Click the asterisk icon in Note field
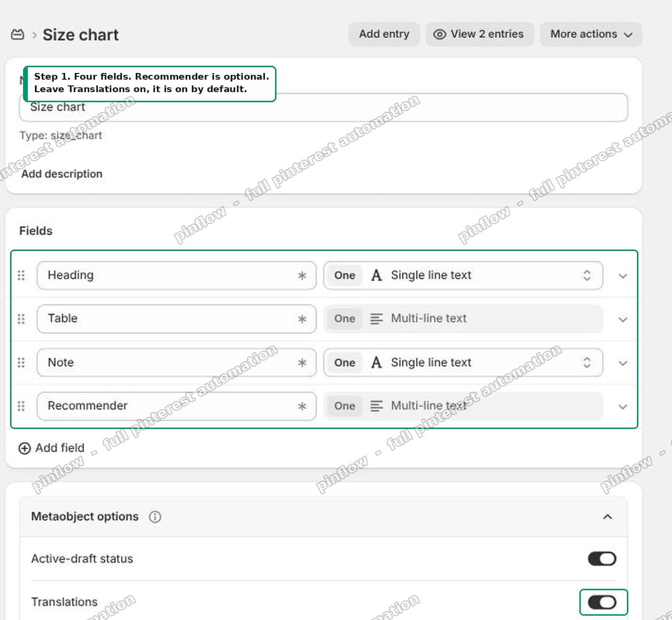The height and width of the screenshot is (620, 672). 302,362
